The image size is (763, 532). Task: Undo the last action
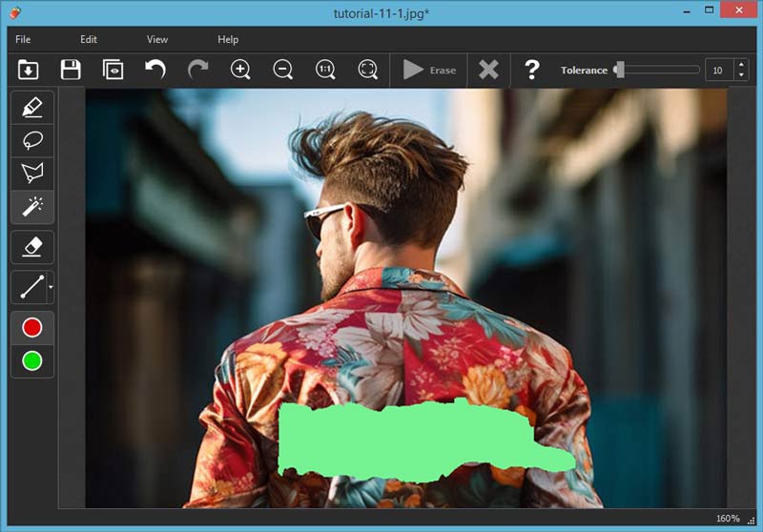pos(155,70)
